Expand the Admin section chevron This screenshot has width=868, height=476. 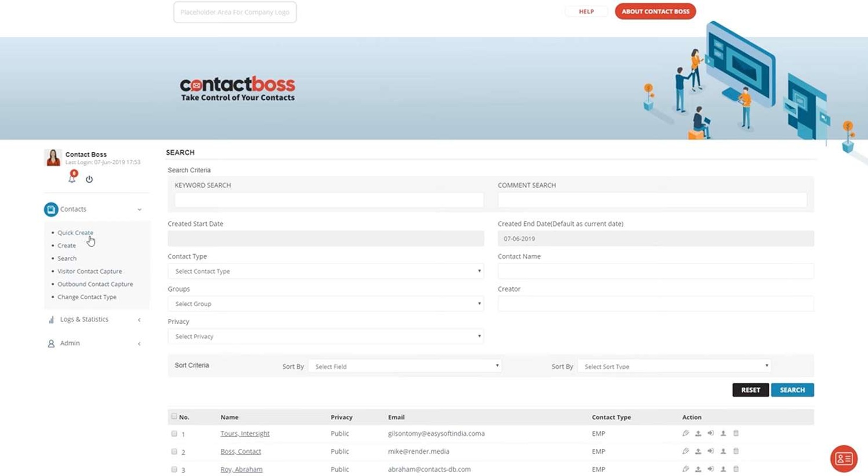[139, 344]
